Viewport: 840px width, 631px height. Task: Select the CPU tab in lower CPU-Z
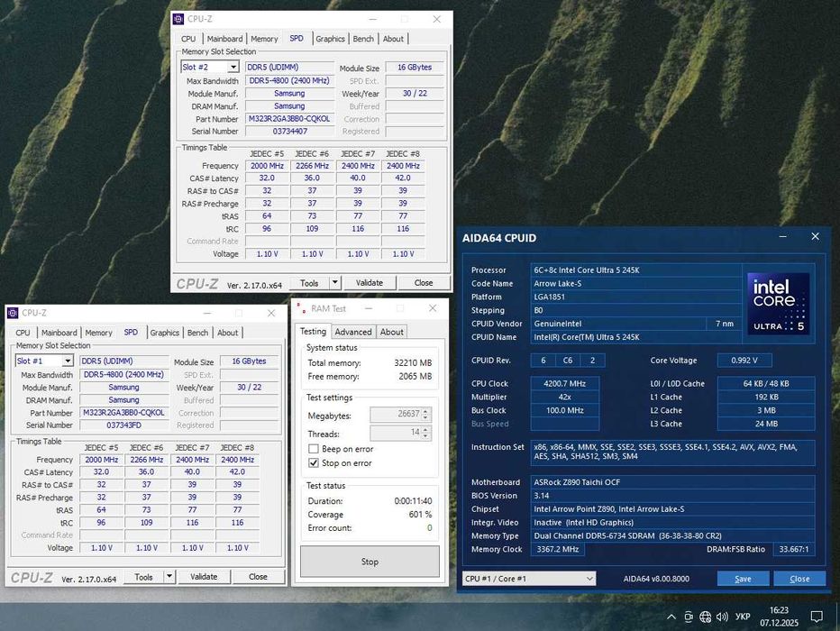[x=23, y=334]
